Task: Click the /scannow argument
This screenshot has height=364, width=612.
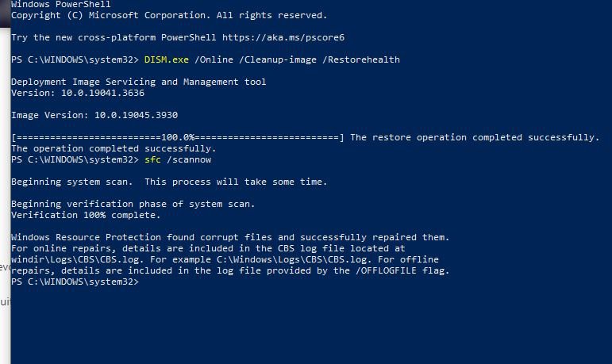Action: point(189,159)
